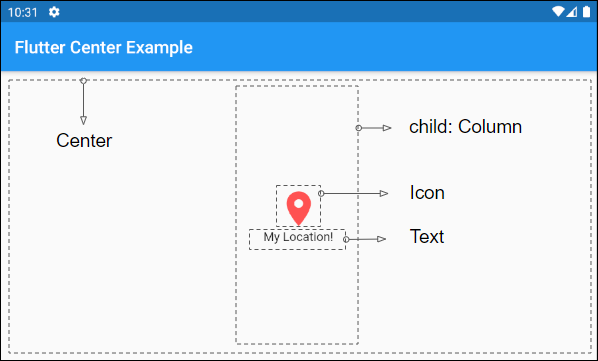Click the child: Column annotation label
The width and height of the screenshot is (598, 361).
[x=465, y=127]
